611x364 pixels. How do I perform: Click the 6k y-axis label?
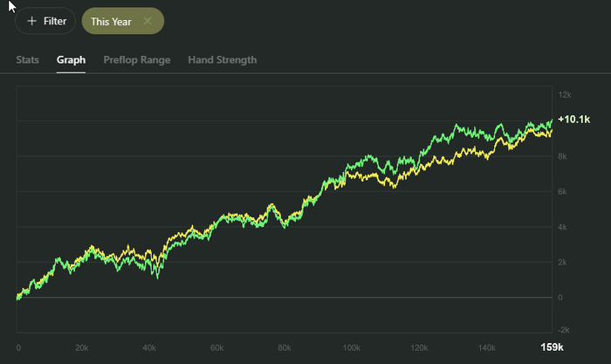coord(564,191)
